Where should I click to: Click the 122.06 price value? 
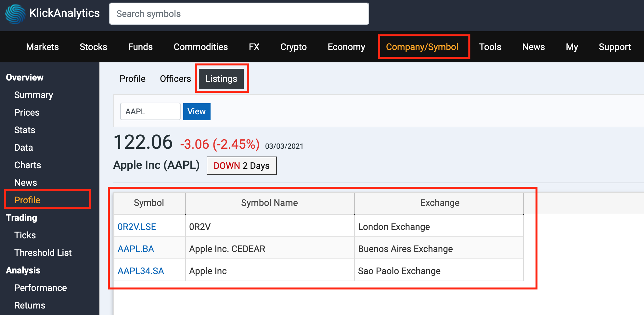pos(143,142)
